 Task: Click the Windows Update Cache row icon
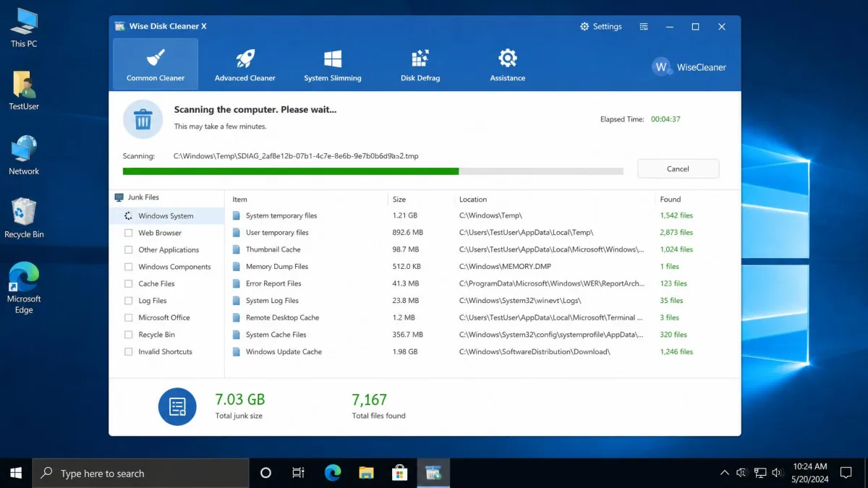[237, 351]
